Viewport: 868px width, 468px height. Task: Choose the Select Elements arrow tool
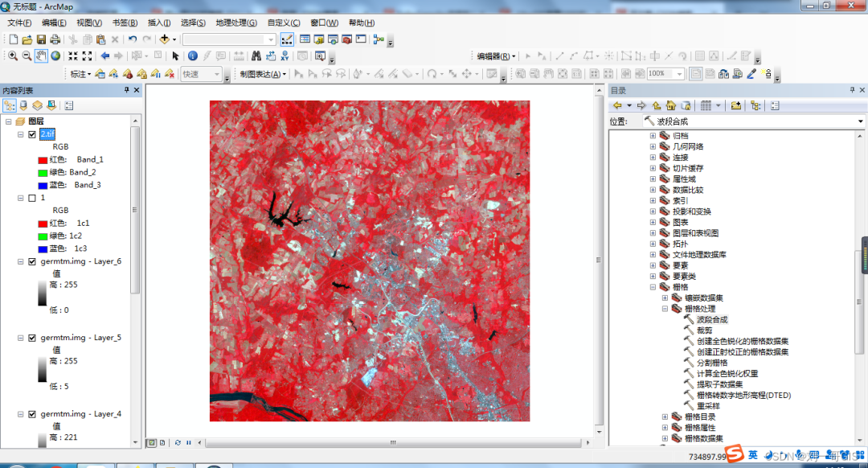175,56
